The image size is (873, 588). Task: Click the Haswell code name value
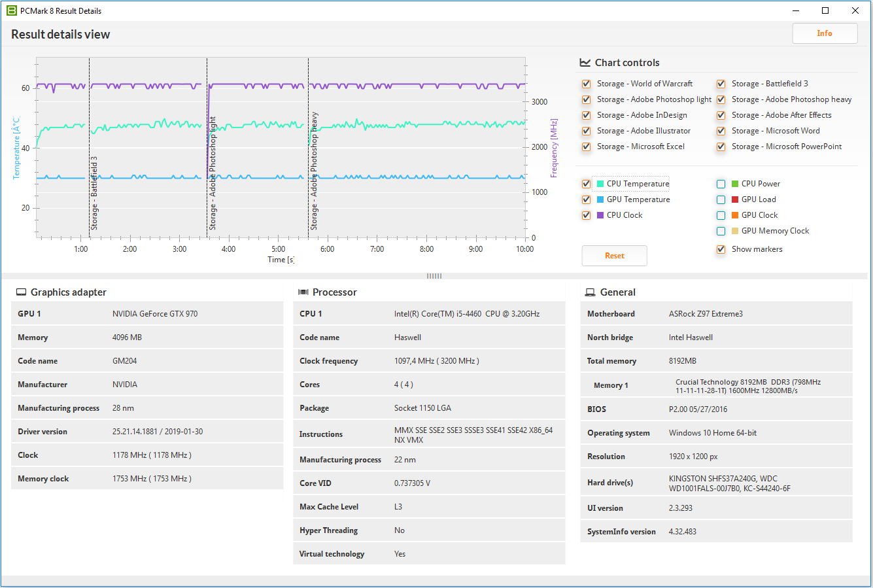click(407, 337)
